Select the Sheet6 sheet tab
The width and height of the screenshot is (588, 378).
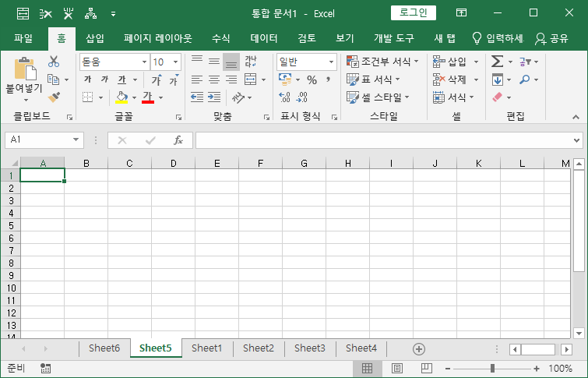[104, 348]
